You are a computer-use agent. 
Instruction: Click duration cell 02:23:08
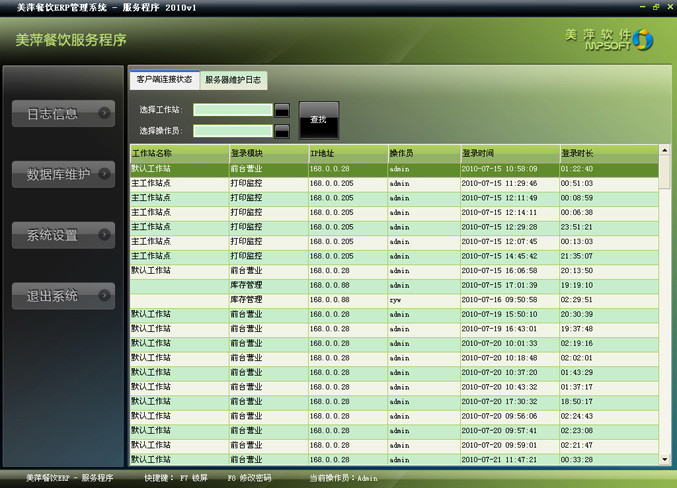(x=576, y=431)
